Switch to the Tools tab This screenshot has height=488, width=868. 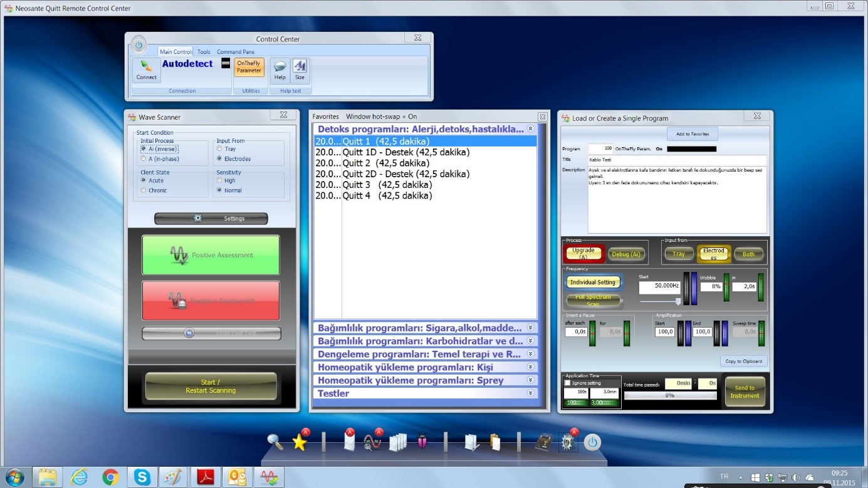point(204,52)
